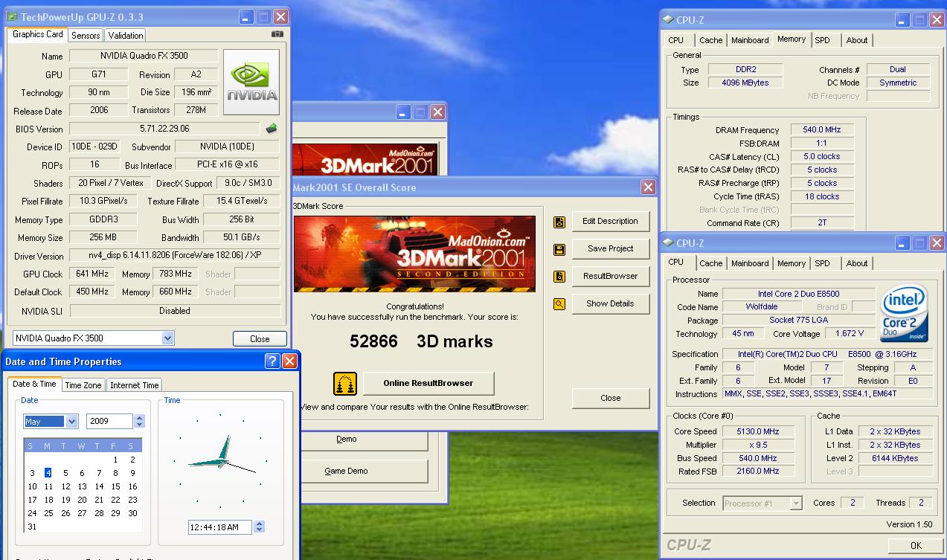The width and height of the screenshot is (947, 560).
Task: Click the ResultBrowser icon in 3DMark
Action: [559, 277]
